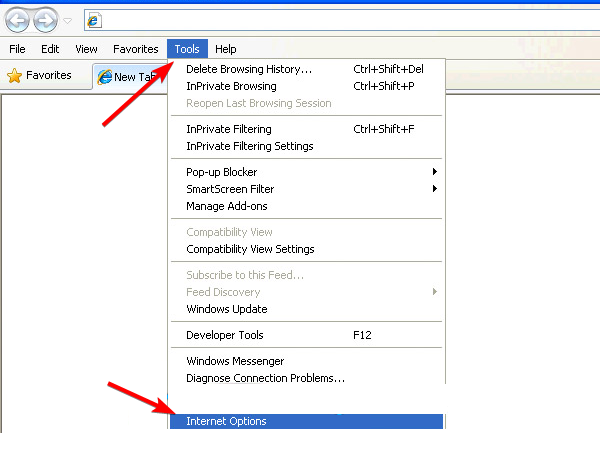Launch Windows Messenger
600x466 pixels.
(x=307, y=361)
